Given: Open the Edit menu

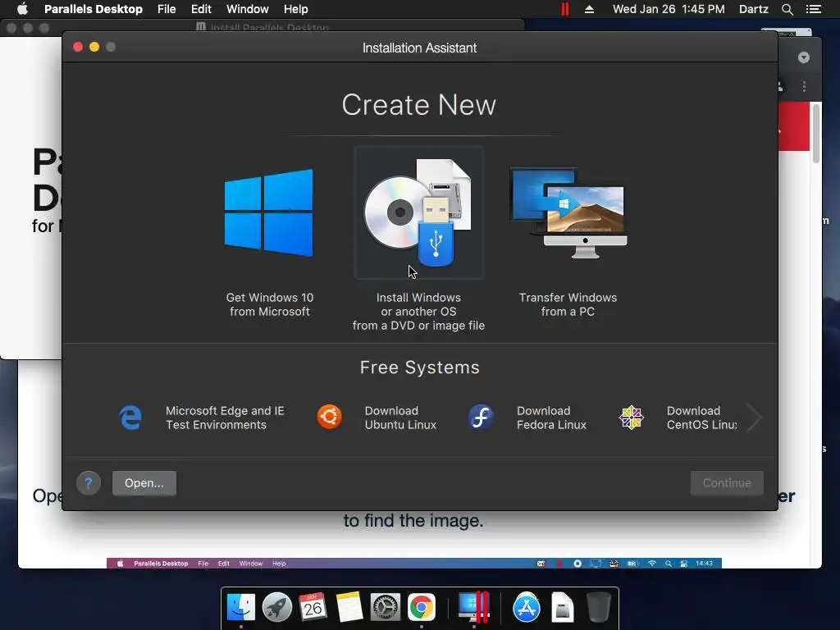Looking at the screenshot, I should point(201,9).
